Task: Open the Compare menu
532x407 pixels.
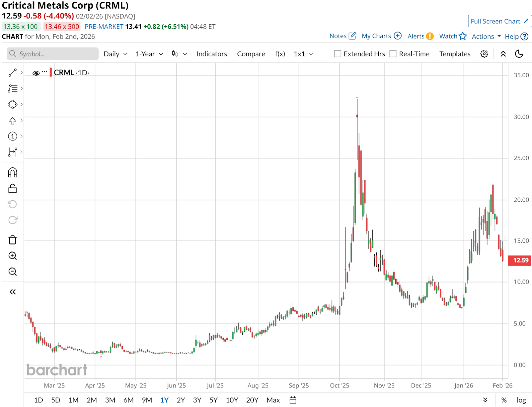Action: point(251,54)
